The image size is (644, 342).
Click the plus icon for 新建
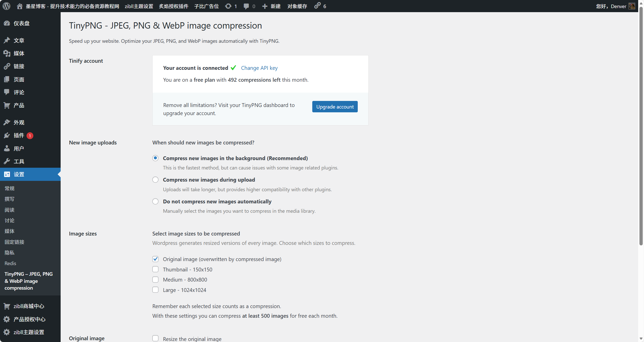point(265,6)
